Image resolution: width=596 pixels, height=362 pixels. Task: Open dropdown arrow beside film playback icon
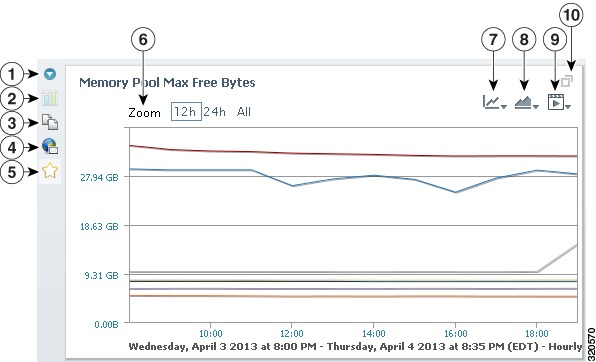[567, 107]
